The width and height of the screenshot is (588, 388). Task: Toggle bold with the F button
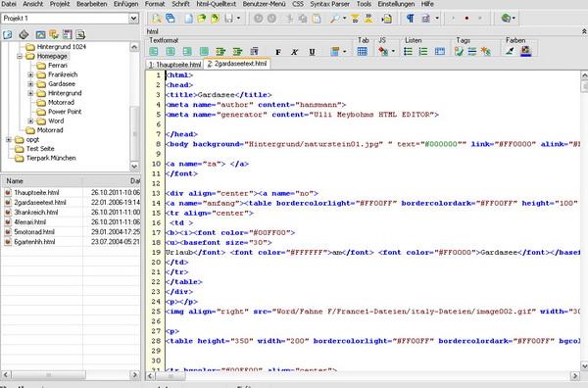pos(278,52)
